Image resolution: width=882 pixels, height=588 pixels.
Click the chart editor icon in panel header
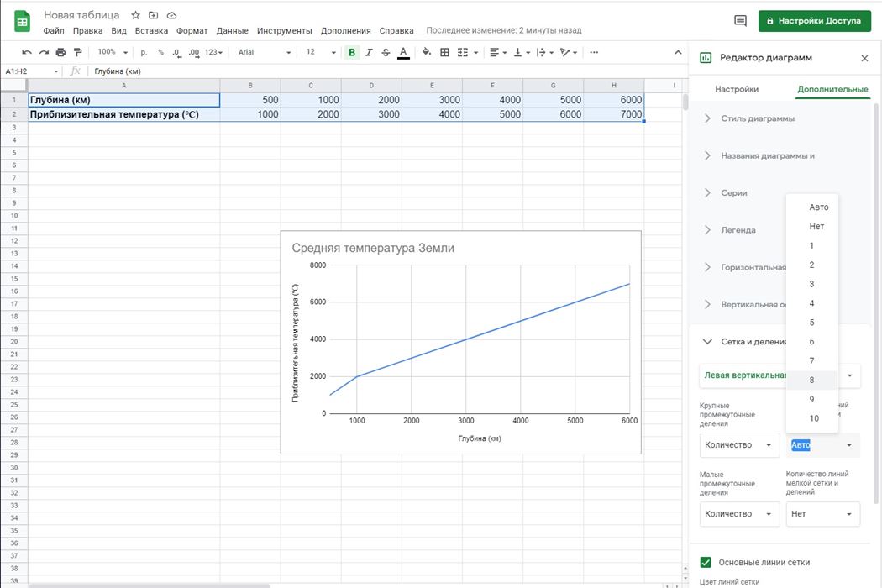(x=706, y=57)
